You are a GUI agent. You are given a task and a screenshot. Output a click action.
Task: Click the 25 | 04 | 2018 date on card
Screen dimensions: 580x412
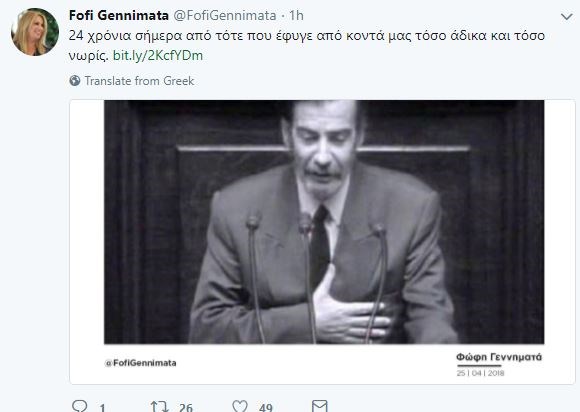pos(480,373)
